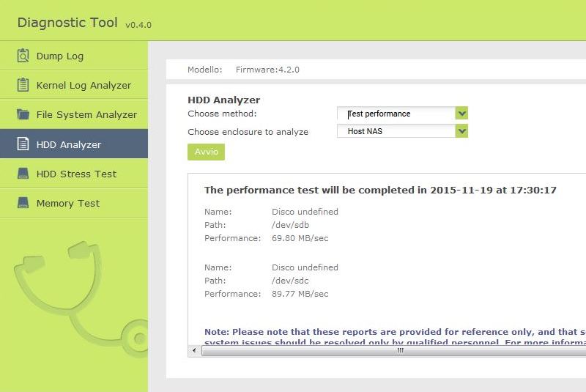The image size is (586, 392).
Task: Click the HDD Stress Test drive icon
Action: (23, 174)
